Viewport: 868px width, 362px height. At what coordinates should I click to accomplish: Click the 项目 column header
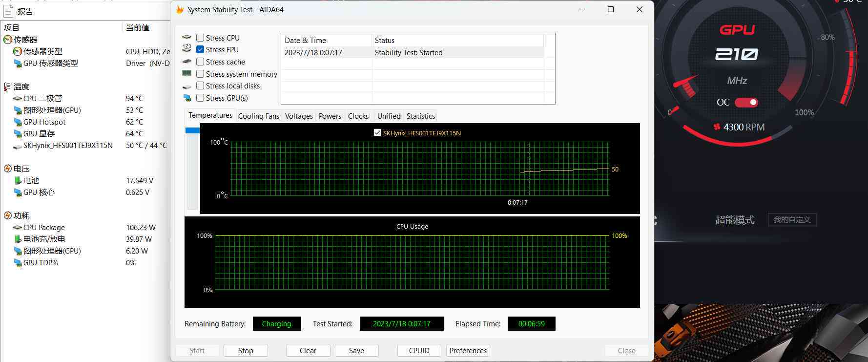(61, 28)
